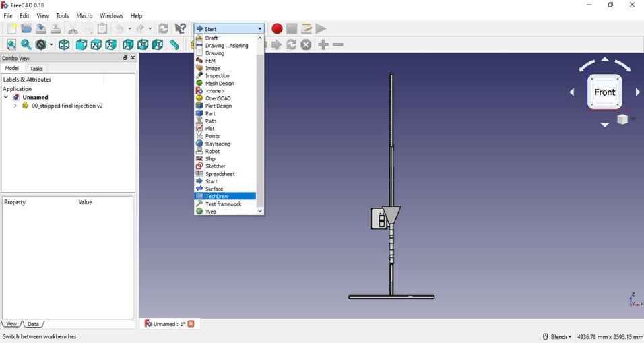
Task: Click the zoom in plus icon
Action: 323,44
